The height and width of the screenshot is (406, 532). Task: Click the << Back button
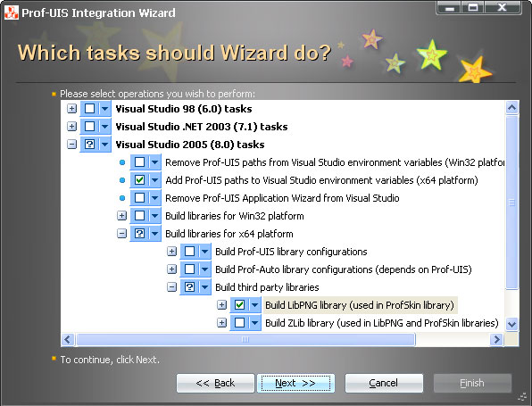(215, 383)
